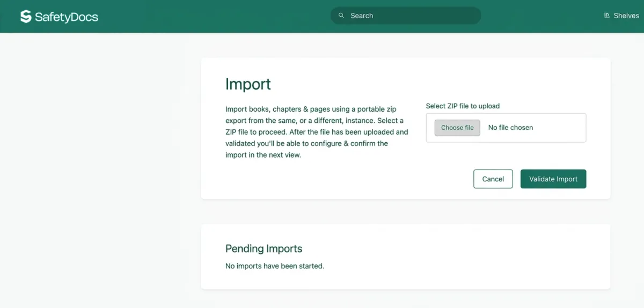The height and width of the screenshot is (308, 644).
Task: Open the SafetyDocs home link text
Action: [67, 17]
